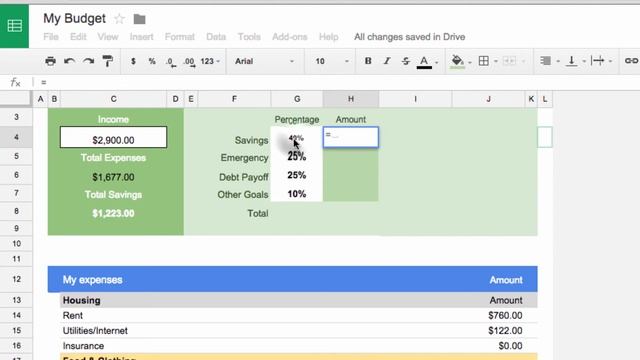Select the Emergency 25% cell

297,157
